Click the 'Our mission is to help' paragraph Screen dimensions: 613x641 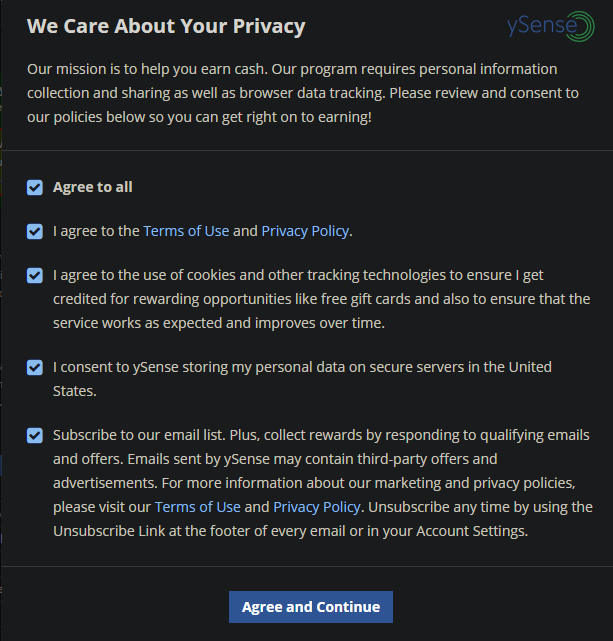click(x=300, y=93)
